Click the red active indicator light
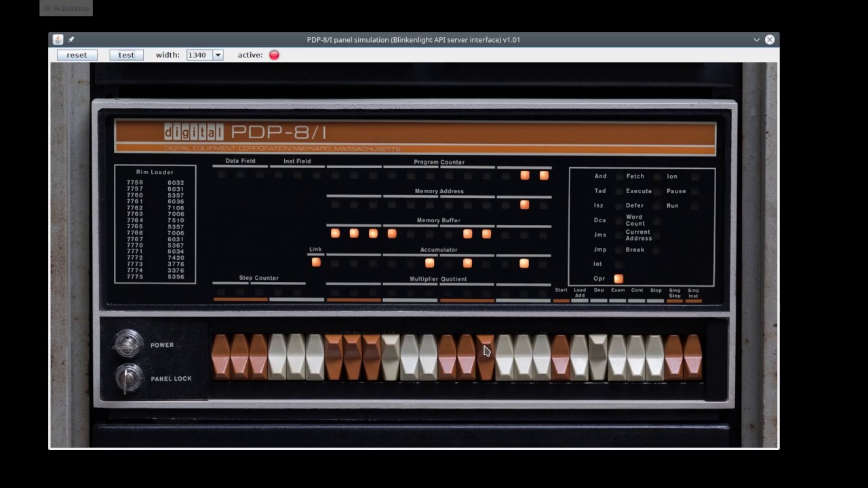The height and width of the screenshot is (488, 868). tap(274, 55)
